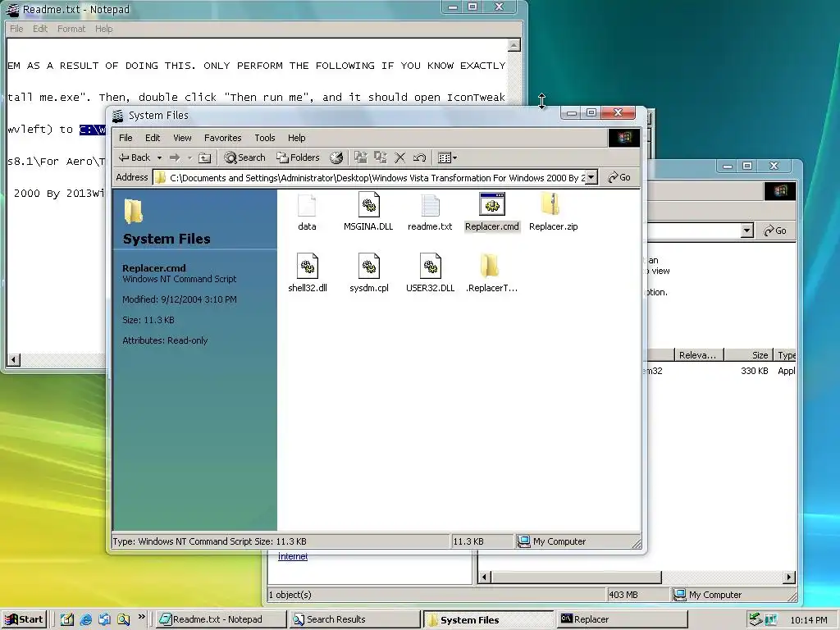Select readme.txt file icon
Image resolution: width=840 pixels, height=630 pixels.
click(x=430, y=212)
